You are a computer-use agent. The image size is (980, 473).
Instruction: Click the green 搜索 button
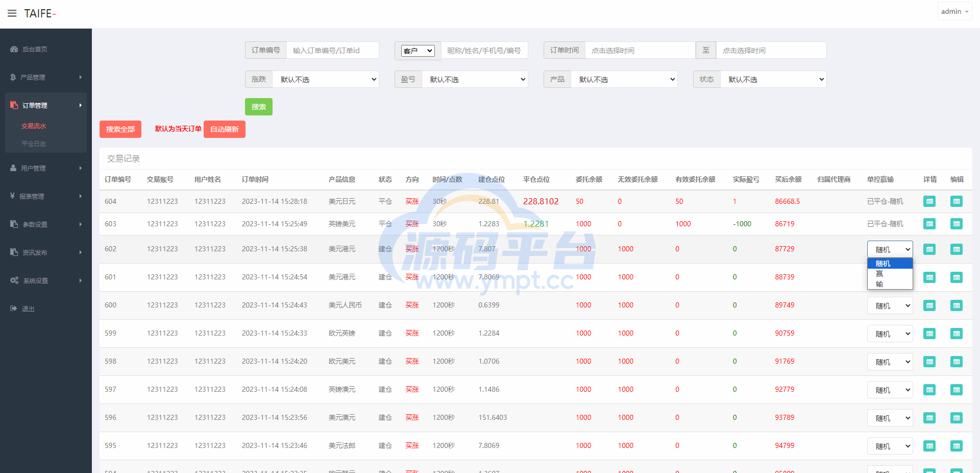259,107
